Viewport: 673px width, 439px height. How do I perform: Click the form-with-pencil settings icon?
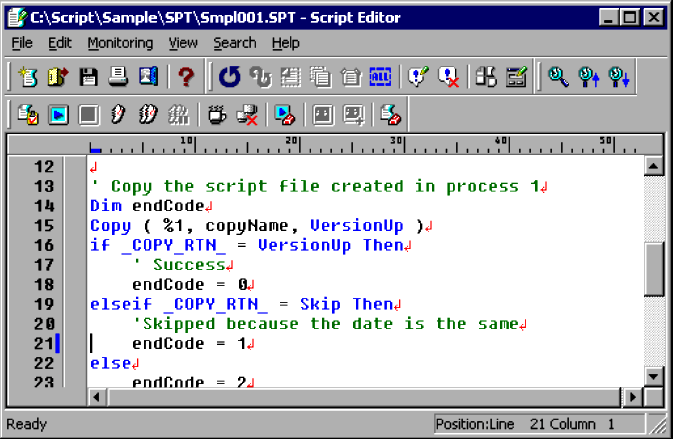516,77
